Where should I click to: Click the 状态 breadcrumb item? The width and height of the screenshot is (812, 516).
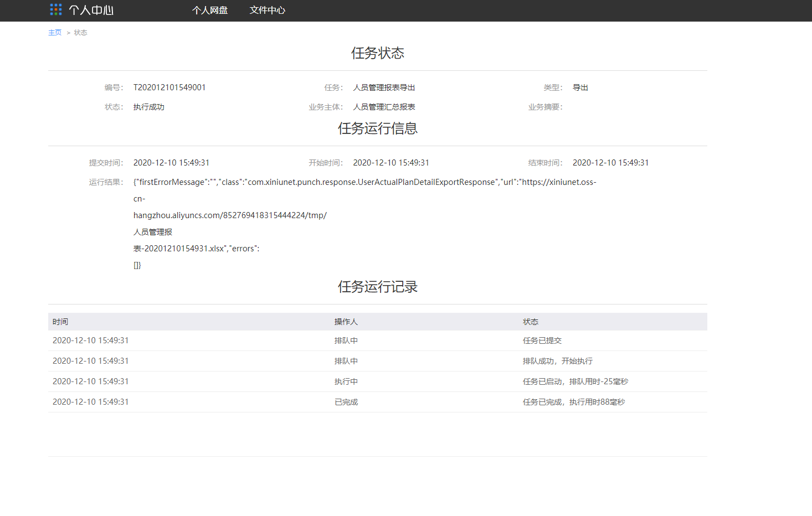click(81, 33)
